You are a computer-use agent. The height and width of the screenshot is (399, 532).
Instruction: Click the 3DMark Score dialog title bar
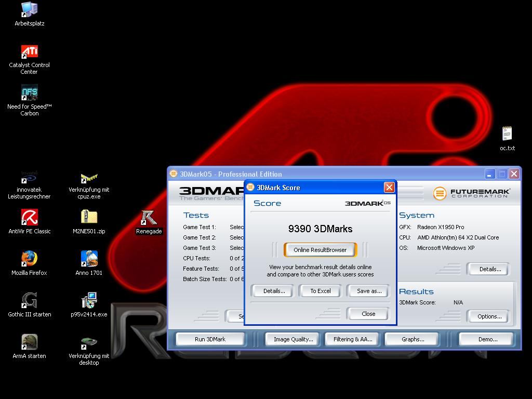tap(320, 187)
